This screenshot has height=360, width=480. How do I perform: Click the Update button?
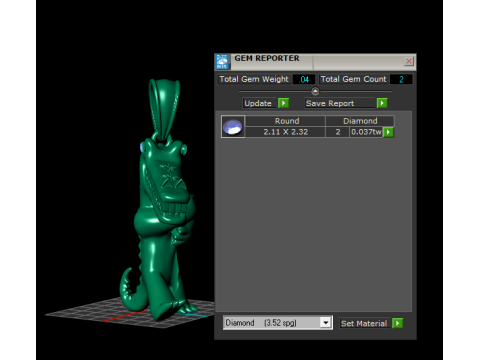click(260, 103)
